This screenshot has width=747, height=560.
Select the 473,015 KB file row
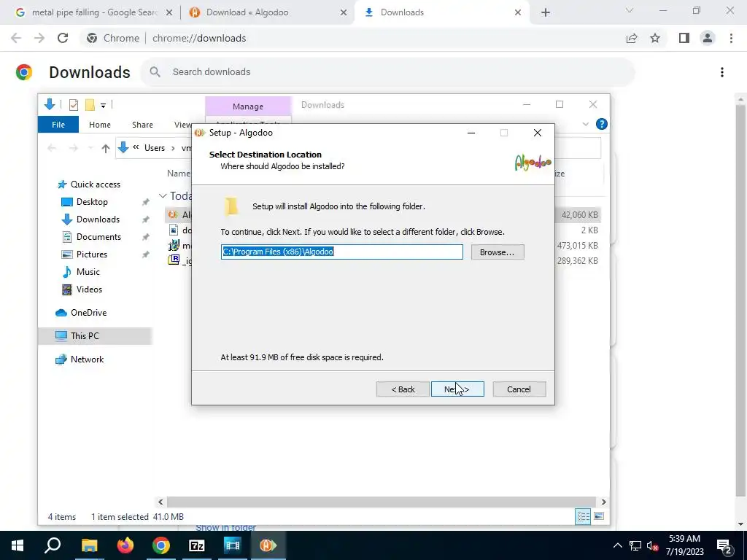point(383,246)
